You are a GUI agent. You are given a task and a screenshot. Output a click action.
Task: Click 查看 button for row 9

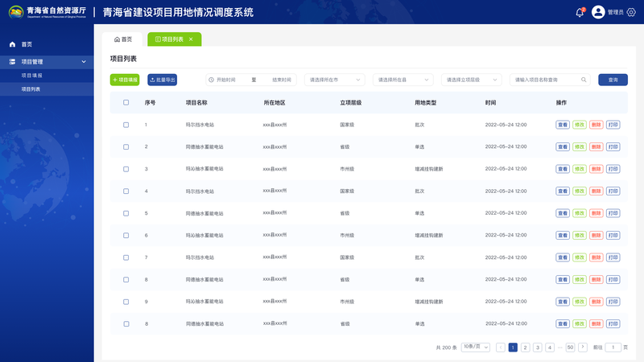pos(562,302)
